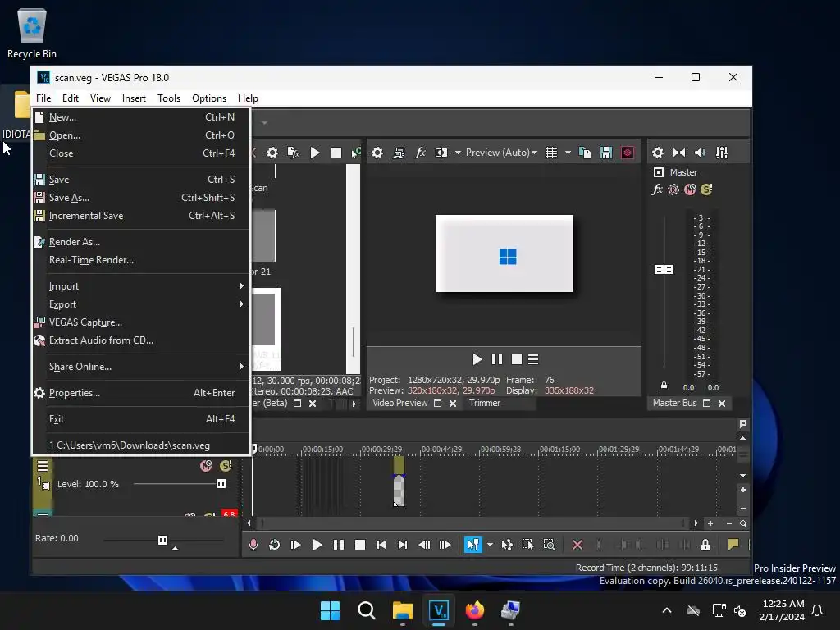This screenshot has height=630, width=840.
Task: Open the Tools menu
Action: (x=169, y=98)
